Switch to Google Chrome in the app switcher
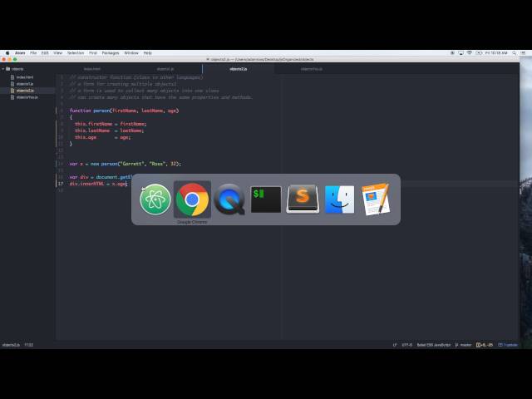 pyautogui.click(x=192, y=199)
